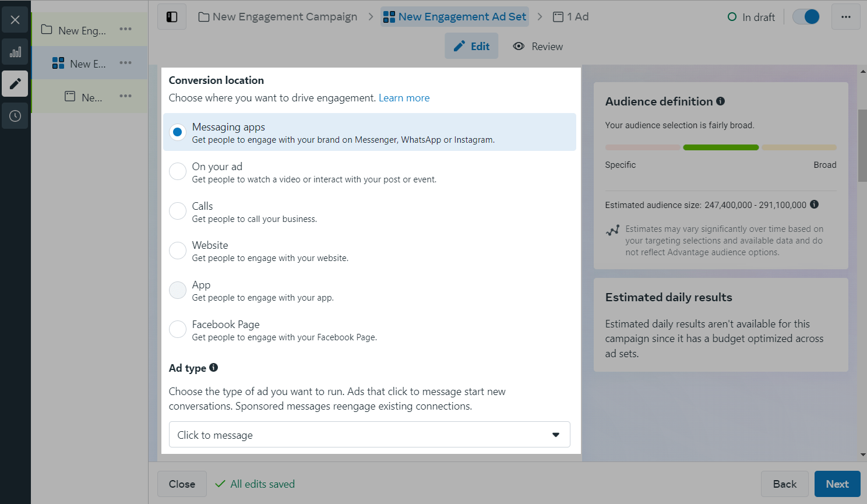
Task: Select the Facebook Page radio option
Action: coord(178,330)
